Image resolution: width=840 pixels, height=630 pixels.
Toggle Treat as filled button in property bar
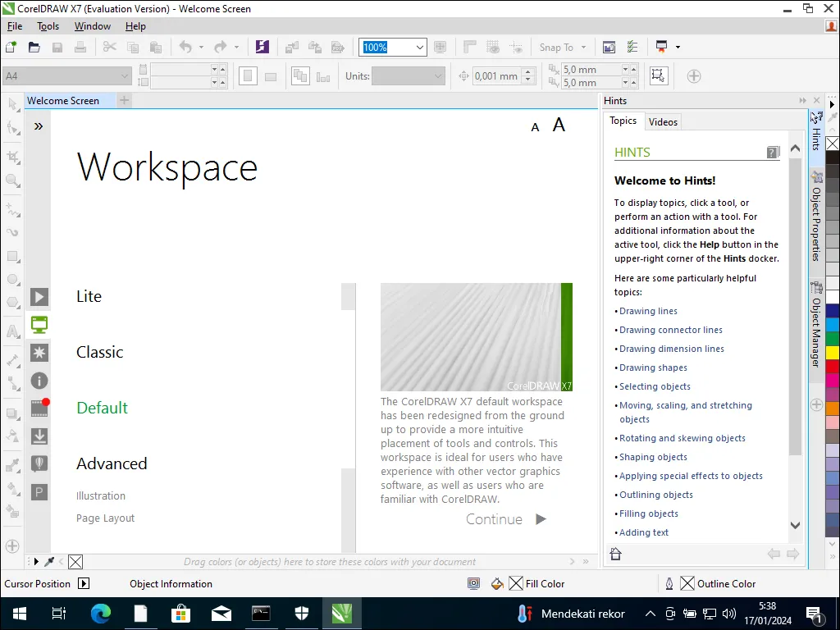click(658, 75)
